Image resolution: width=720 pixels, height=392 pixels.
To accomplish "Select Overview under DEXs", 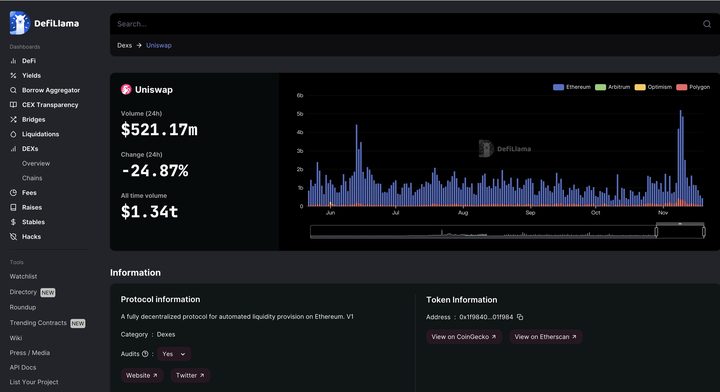I will pyautogui.click(x=36, y=163).
